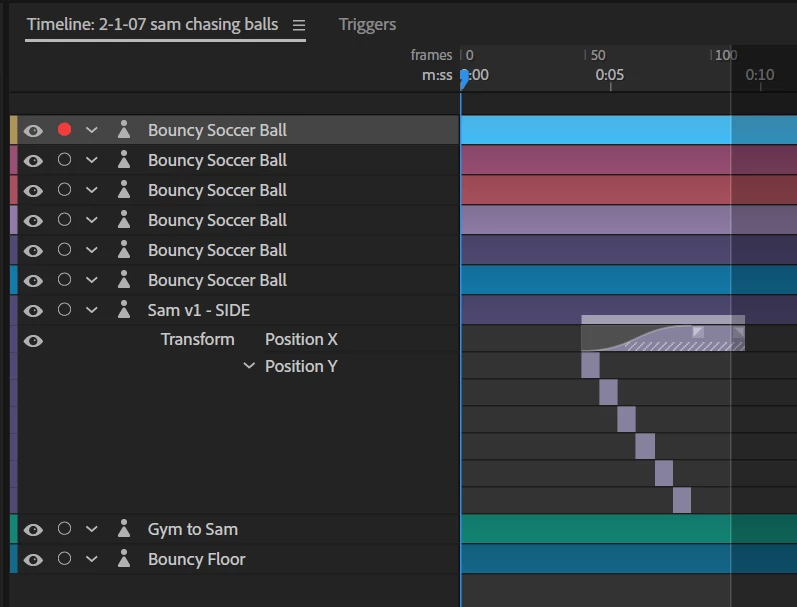Arm recording for the red-track Bouncy Soccer Ball
This screenshot has width=797, height=607.
click(64, 190)
